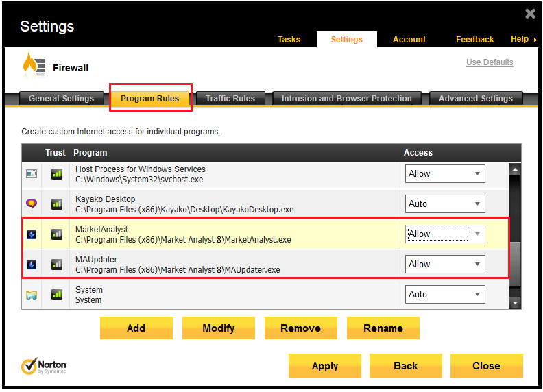Click the Close button
This screenshot has height=392, width=543.
click(487, 366)
